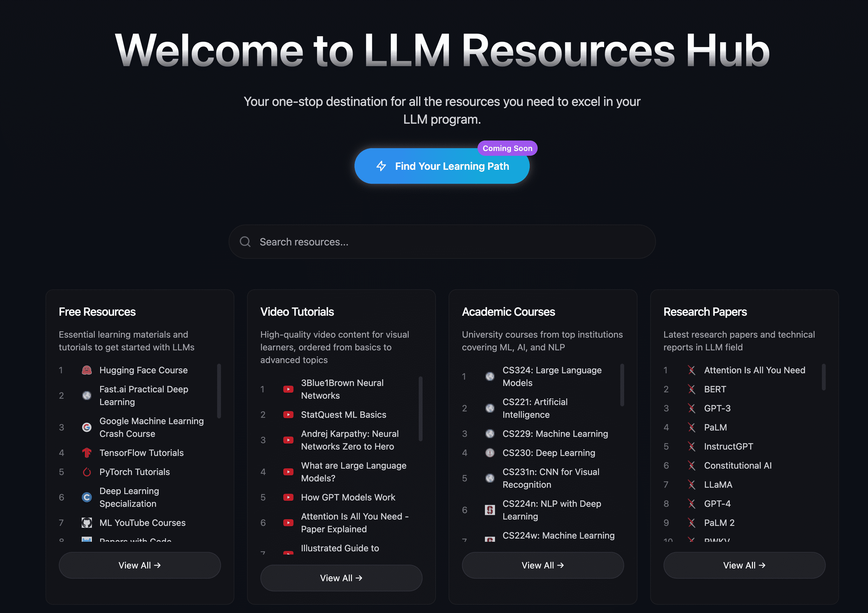Click YouTube icon beside Attention Is All You Need - Paper Explained
The image size is (868, 613).
tap(288, 523)
